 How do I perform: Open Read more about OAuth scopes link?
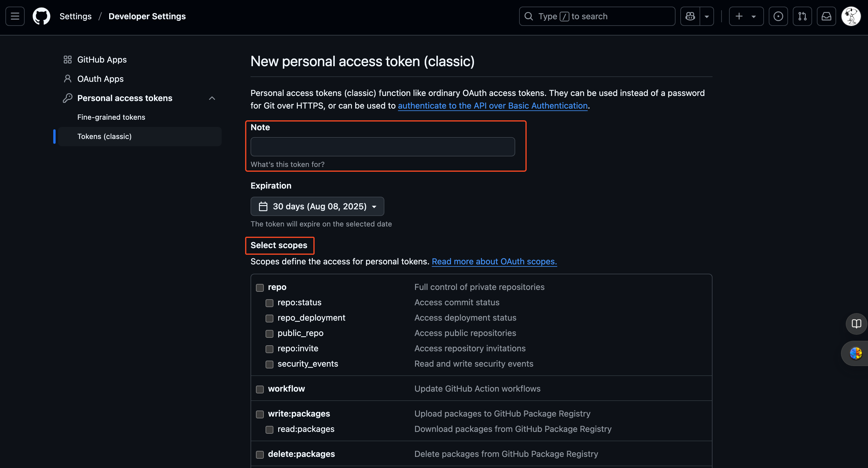coord(494,261)
